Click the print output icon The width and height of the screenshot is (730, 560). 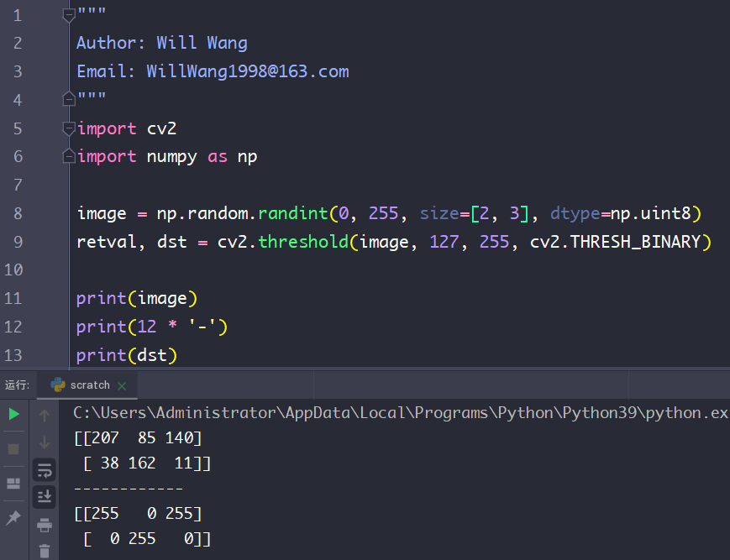pos(45,525)
